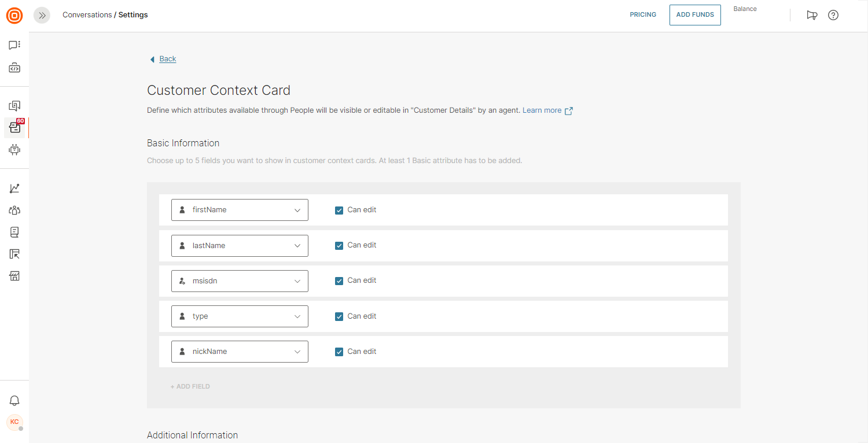Open the chatbot sidebar icon
This screenshot has width=868, height=443.
pyautogui.click(x=14, y=150)
